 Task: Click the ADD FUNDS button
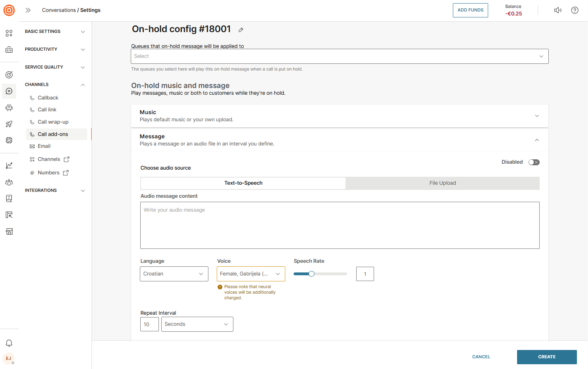click(470, 10)
